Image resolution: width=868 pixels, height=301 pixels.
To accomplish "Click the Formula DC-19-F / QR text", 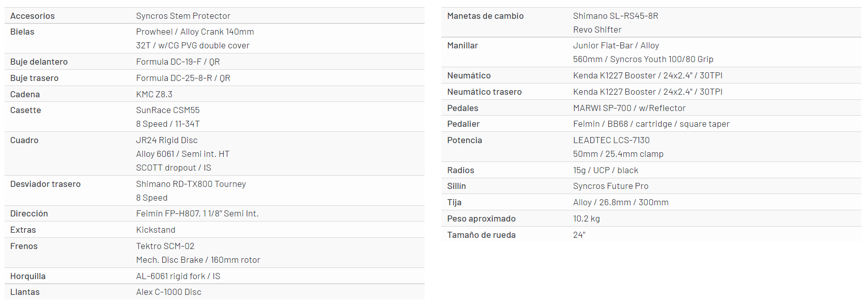I will click(178, 62).
